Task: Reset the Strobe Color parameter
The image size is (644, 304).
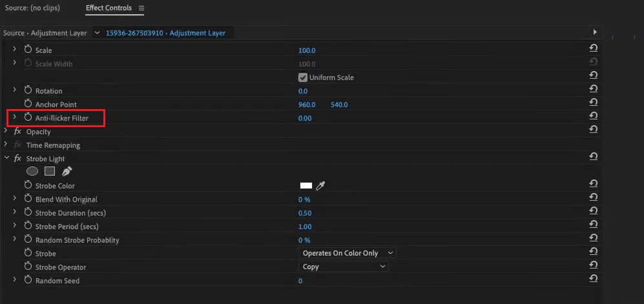Action: click(593, 183)
